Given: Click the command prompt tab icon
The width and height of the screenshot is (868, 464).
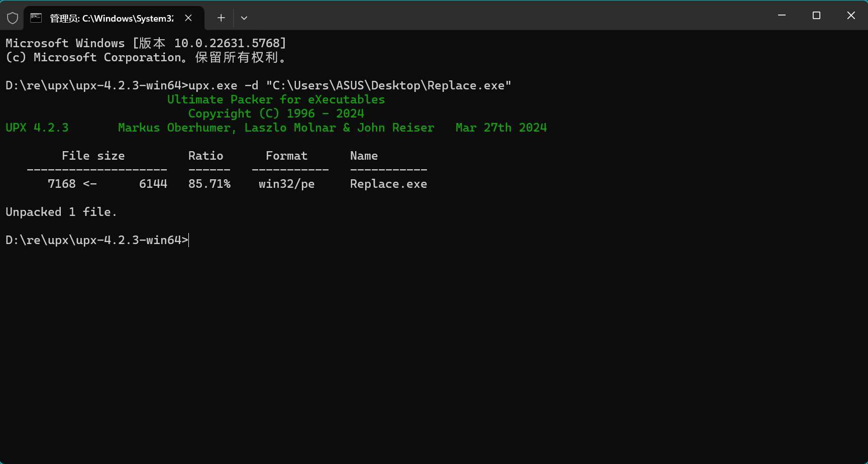Looking at the screenshot, I should click(36, 18).
